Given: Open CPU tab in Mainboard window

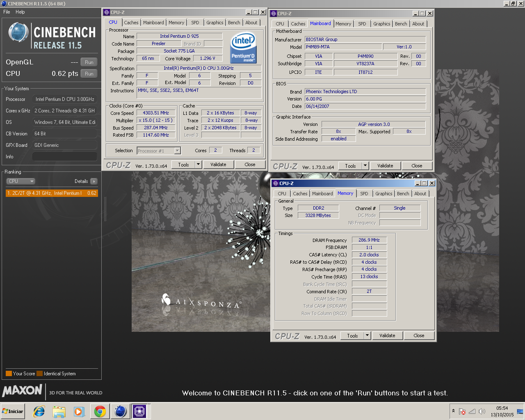Looking at the screenshot, I should 280,24.
